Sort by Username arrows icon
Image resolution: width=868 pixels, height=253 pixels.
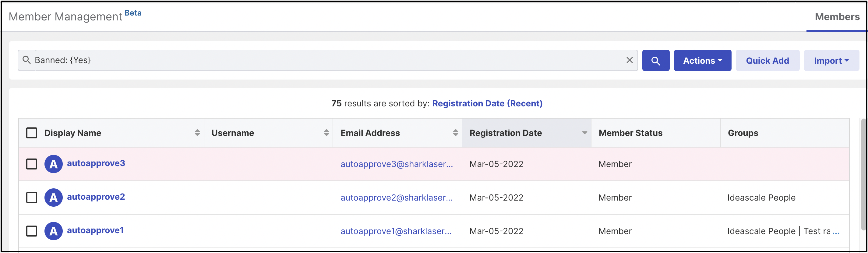tap(326, 133)
